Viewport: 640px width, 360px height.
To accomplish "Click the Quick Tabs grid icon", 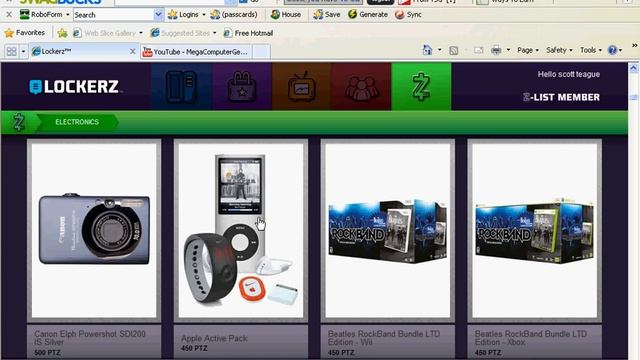I will coord(11,51).
